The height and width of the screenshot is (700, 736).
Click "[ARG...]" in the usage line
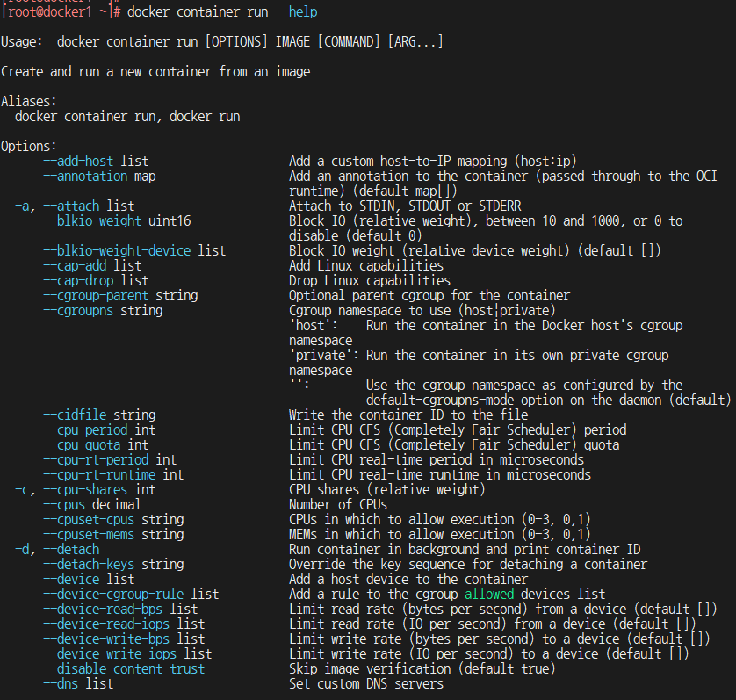[415, 42]
